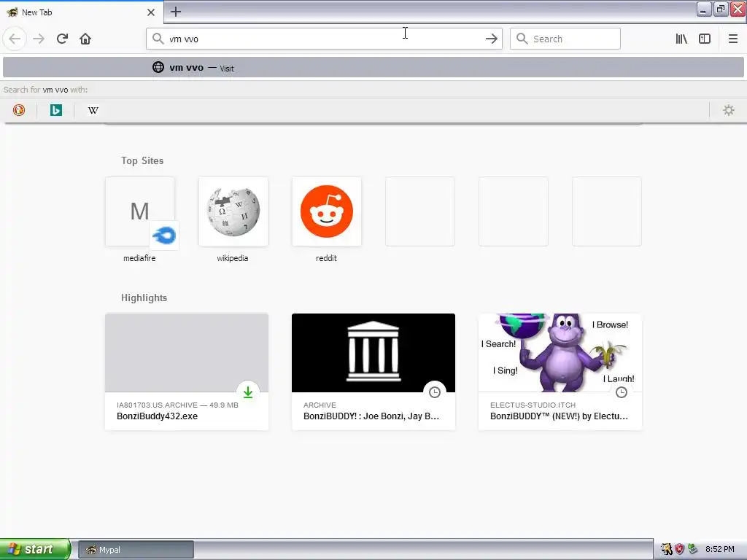Click the history clock icon on Archive card

tap(435, 392)
